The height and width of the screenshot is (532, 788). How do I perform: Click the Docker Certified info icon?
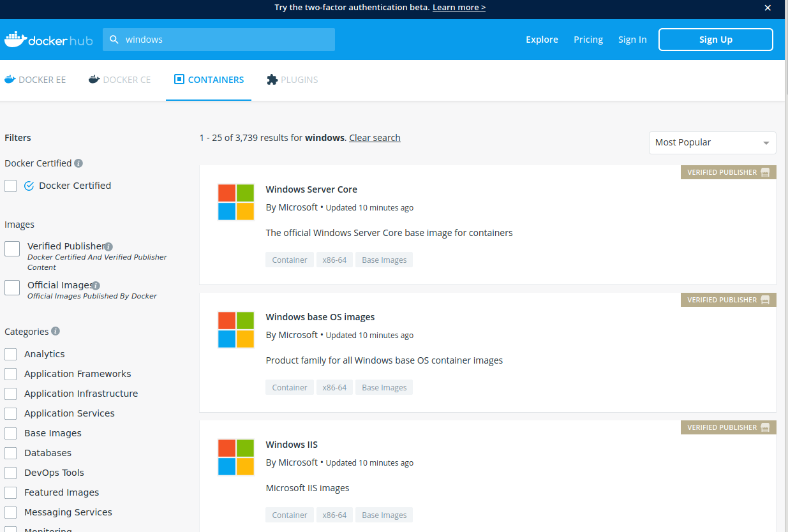pos(78,163)
